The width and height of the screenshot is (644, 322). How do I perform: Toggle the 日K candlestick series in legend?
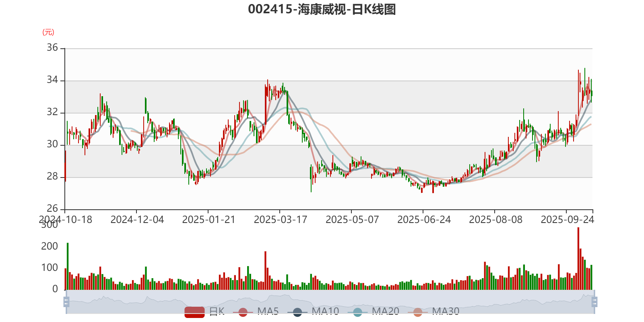click(204, 312)
